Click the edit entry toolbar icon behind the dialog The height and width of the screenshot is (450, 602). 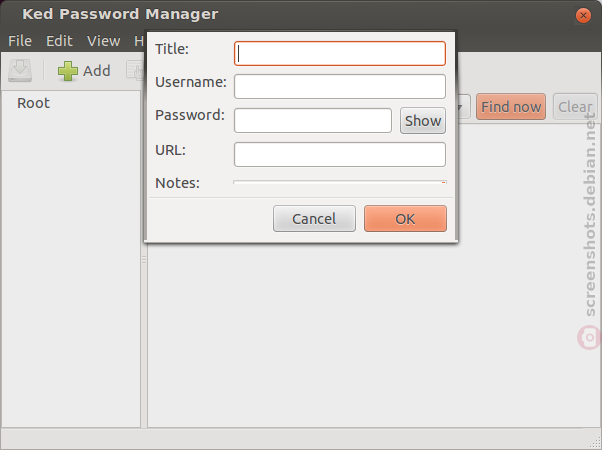[135, 70]
